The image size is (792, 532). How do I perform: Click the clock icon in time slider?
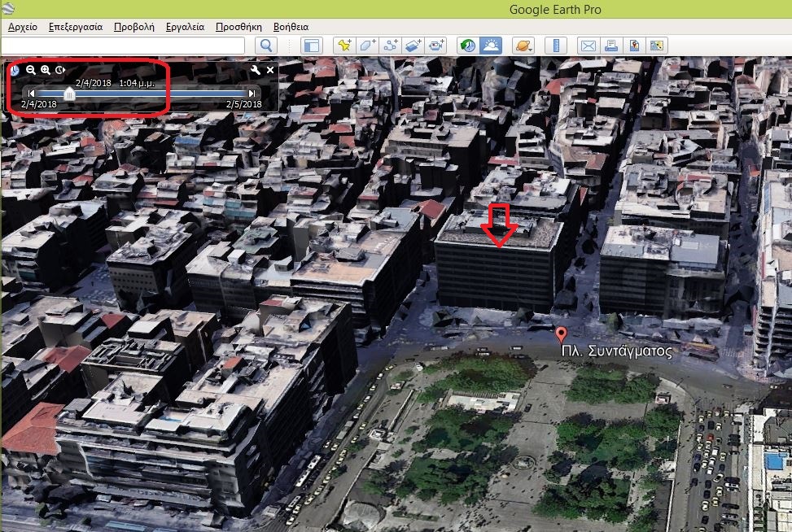pos(14,70)
